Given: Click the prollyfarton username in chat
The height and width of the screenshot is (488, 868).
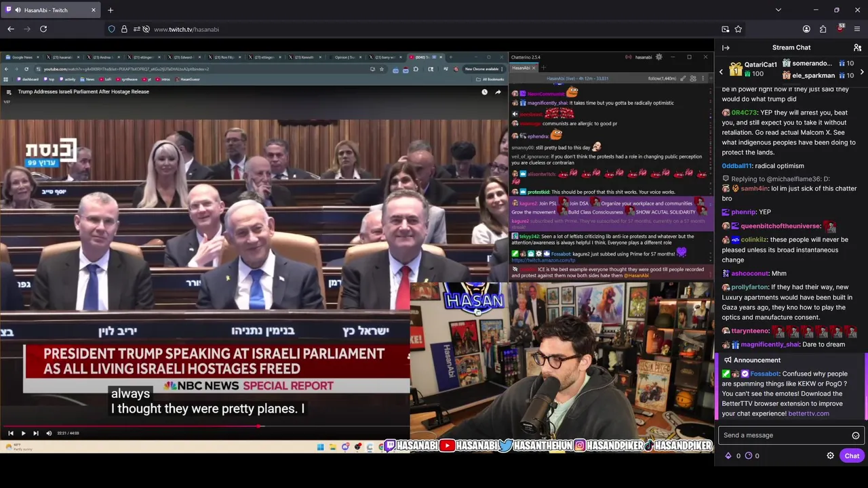Looking at the screenshot, I should 750,287.
